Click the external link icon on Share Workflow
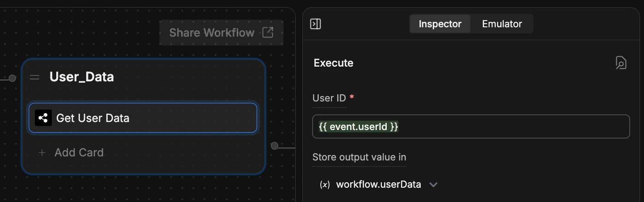Screen dimensions: 644x202 tap(268, 32)
